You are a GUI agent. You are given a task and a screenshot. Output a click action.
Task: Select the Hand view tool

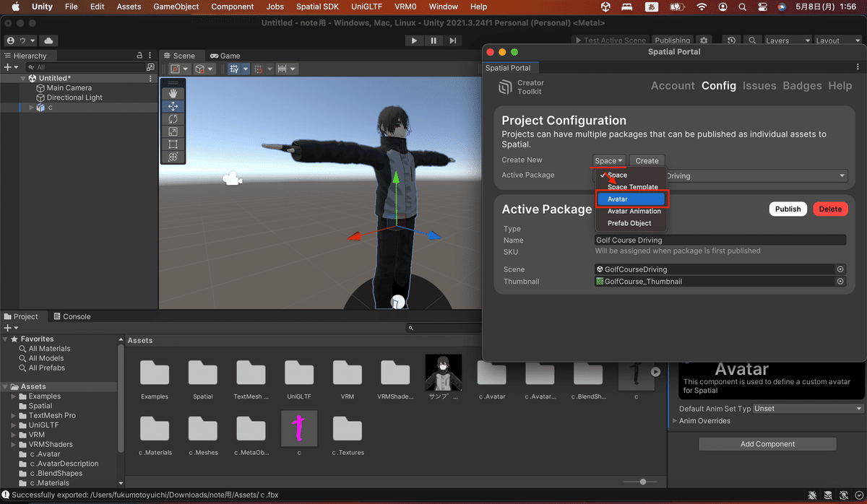click(173, 93)
